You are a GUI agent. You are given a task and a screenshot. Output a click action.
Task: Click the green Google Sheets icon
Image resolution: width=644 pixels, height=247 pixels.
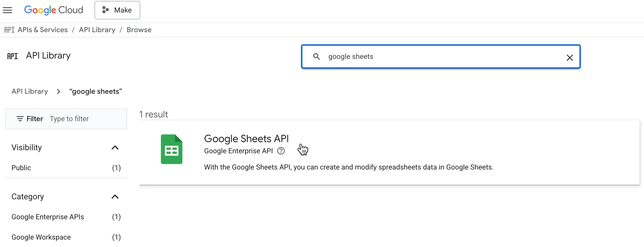tap(172, 149)
